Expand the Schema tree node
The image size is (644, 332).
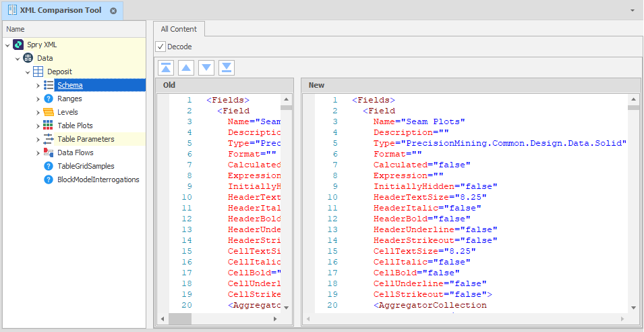38,85
